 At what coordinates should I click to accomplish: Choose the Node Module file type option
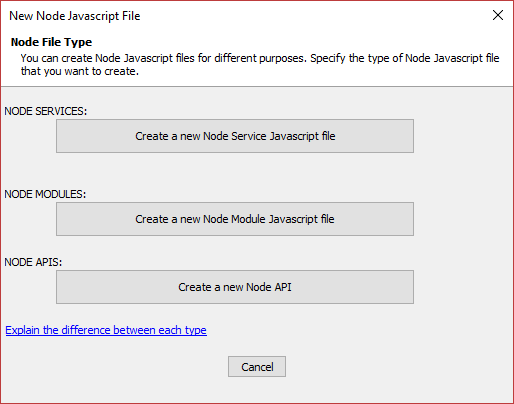[x=235, y=219]
